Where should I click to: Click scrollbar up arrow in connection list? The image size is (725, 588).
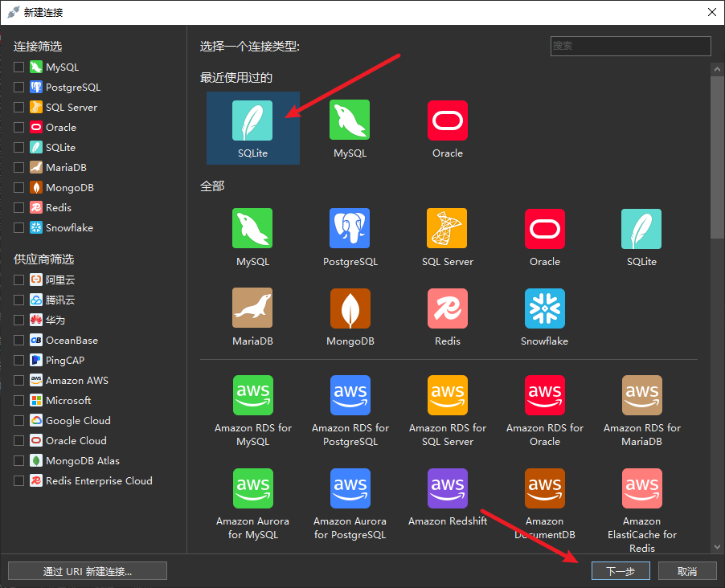tap(717, 69)
